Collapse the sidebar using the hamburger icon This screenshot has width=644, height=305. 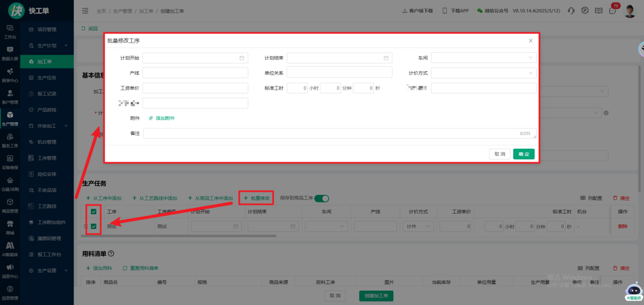point(85,11)
